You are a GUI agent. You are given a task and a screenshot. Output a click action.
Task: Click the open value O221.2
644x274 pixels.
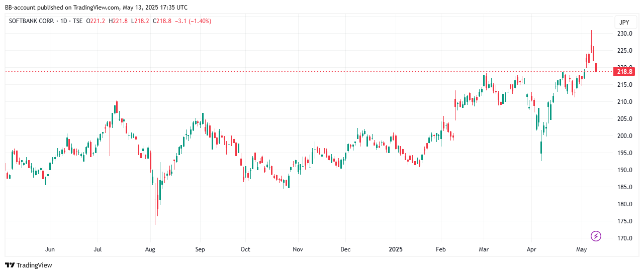click(96, 21)
